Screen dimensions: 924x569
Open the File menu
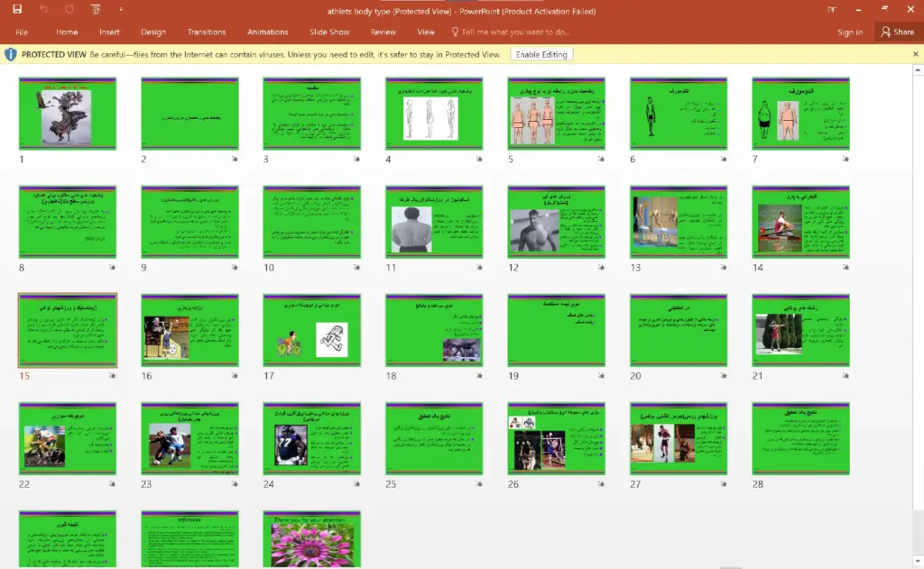22,32
